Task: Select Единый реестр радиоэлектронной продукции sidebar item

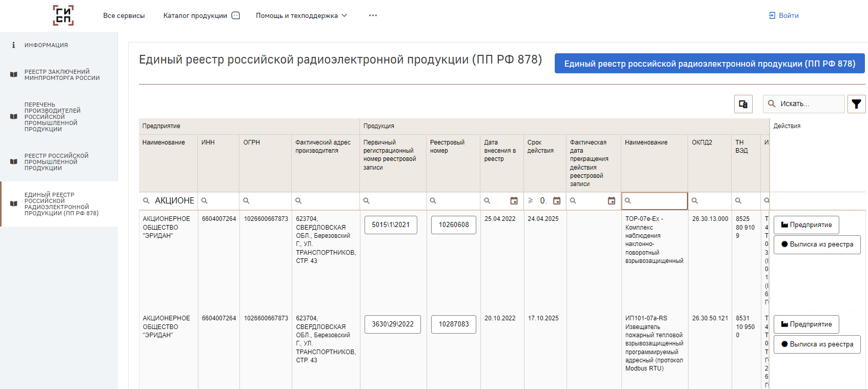Action: tap(59, 204)
